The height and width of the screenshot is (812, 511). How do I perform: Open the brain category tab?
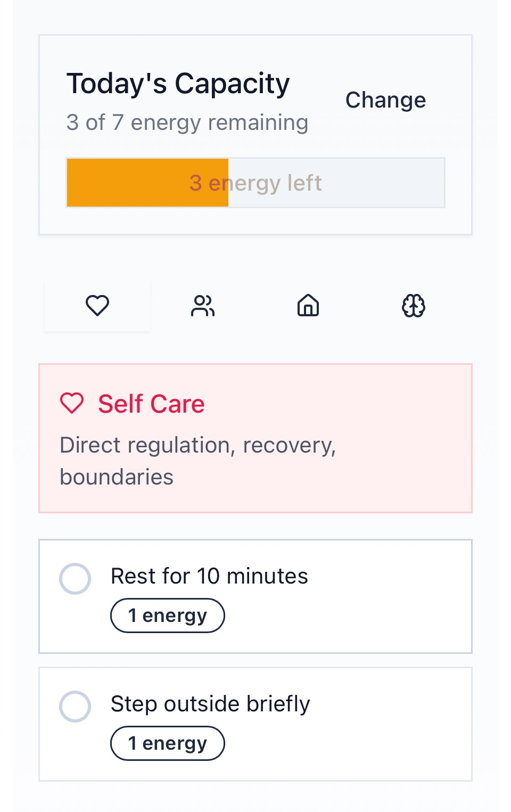(414, 306)
